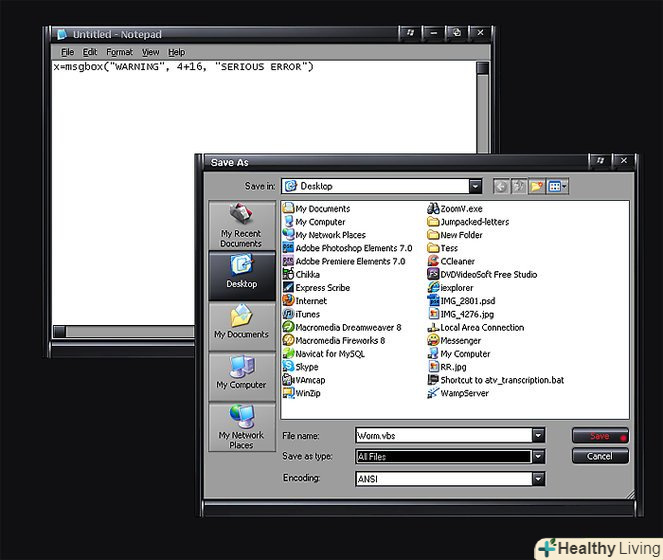Open the Views menu icon in toolbar
This screenshot has height=560, width=663.
(558, 186)
